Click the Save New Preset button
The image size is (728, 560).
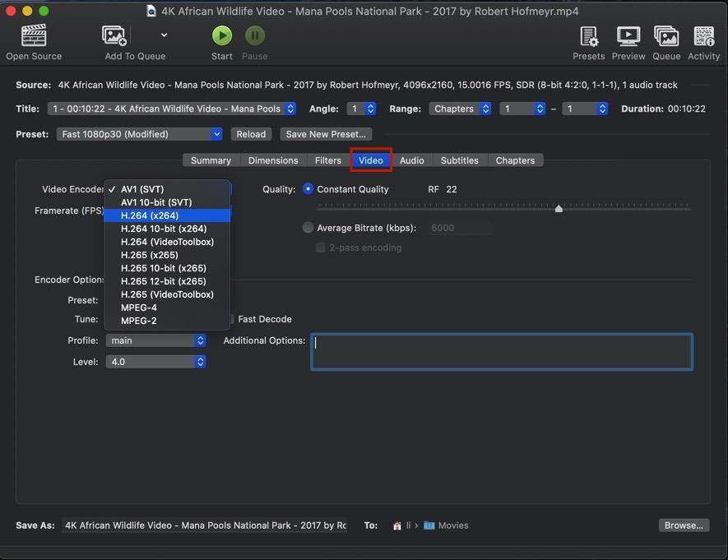point(326,134)
